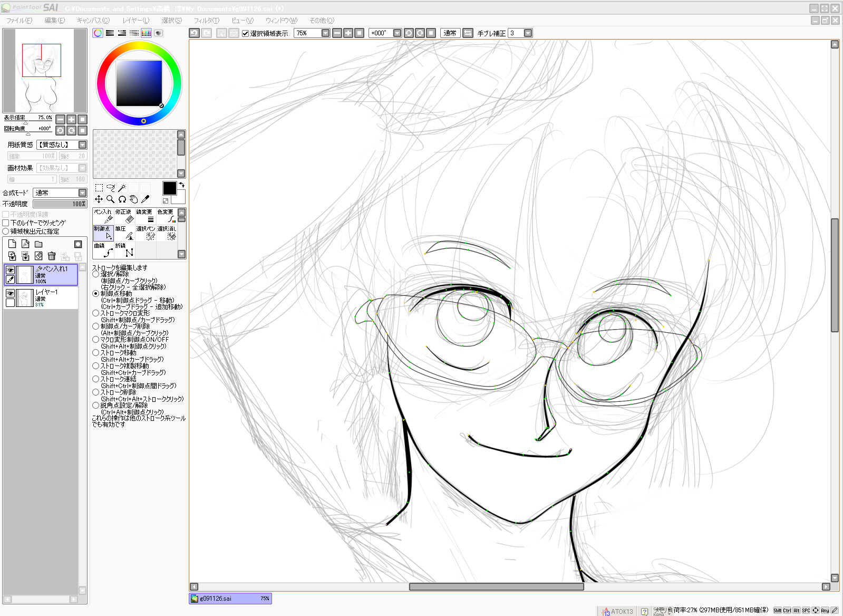The height and width of the screenshot is (616, 843).
Task: Flip the canvas view horizontally
Action: coord(468,33)
